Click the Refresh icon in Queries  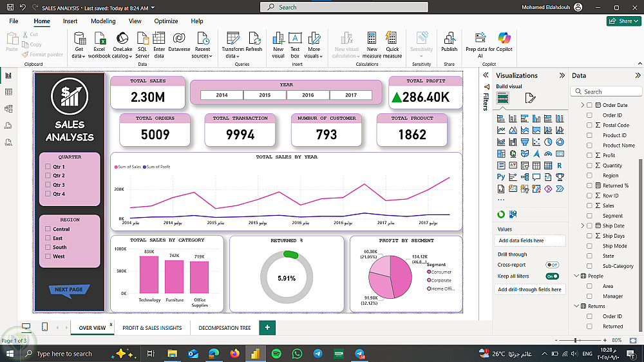[254, 39]
